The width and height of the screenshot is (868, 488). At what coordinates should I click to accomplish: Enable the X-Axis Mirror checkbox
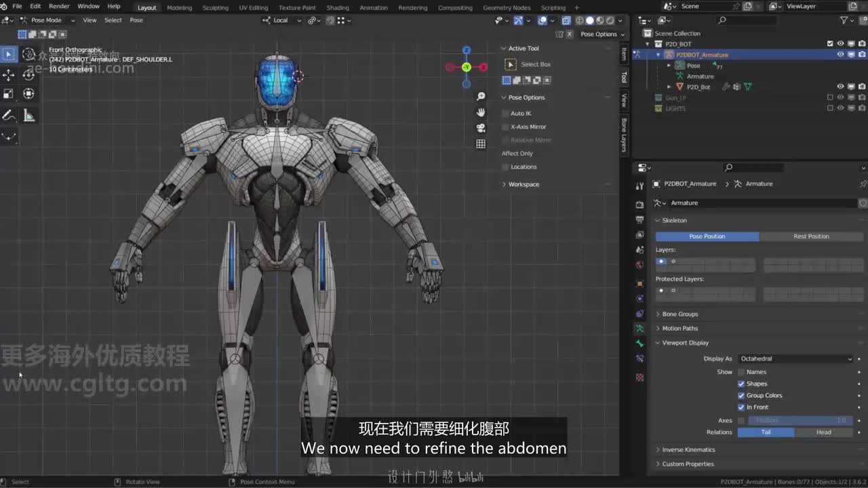(x=505, y=127)
